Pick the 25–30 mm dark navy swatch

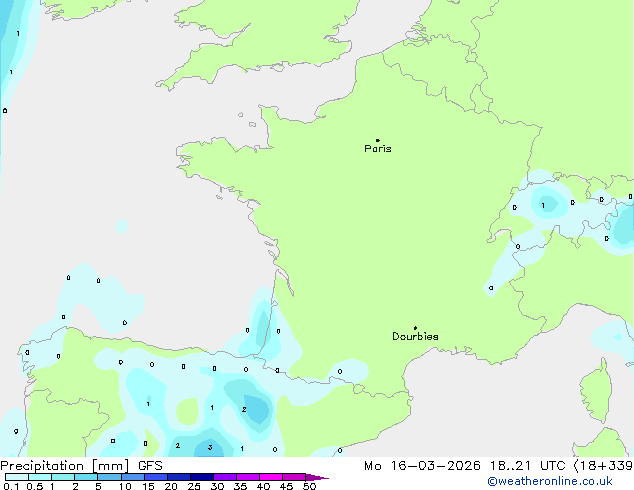tap(201, 477)
